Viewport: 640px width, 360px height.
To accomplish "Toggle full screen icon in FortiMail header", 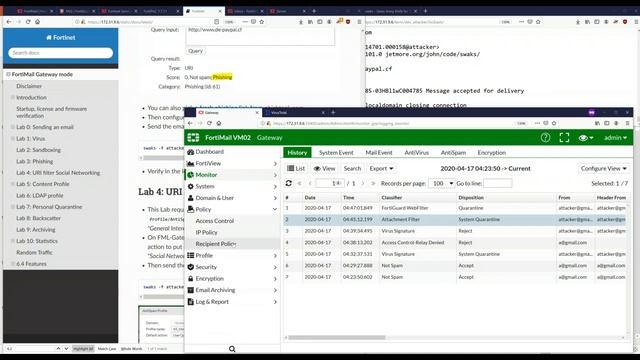I will tap(564, 138).
